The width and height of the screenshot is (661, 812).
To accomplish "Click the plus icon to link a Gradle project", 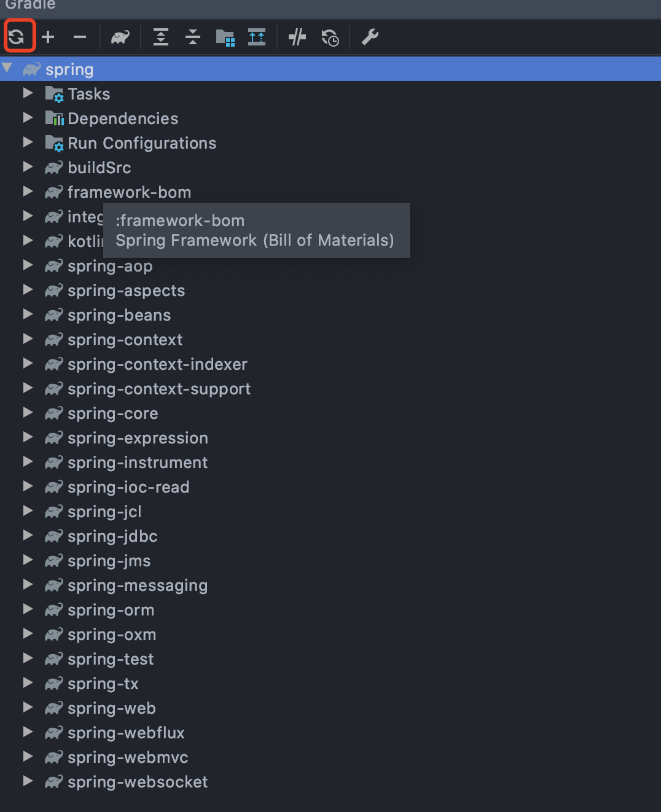I will (48, 37).
